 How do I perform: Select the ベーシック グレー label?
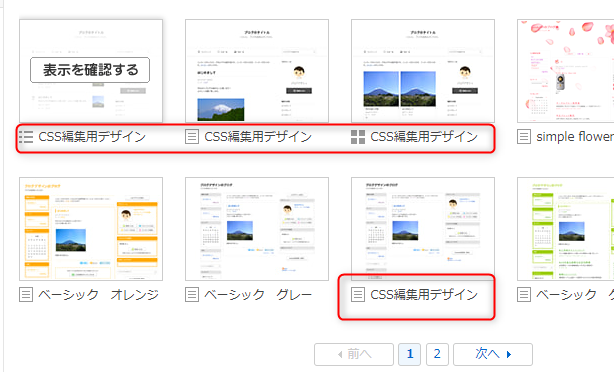(258, 294)
